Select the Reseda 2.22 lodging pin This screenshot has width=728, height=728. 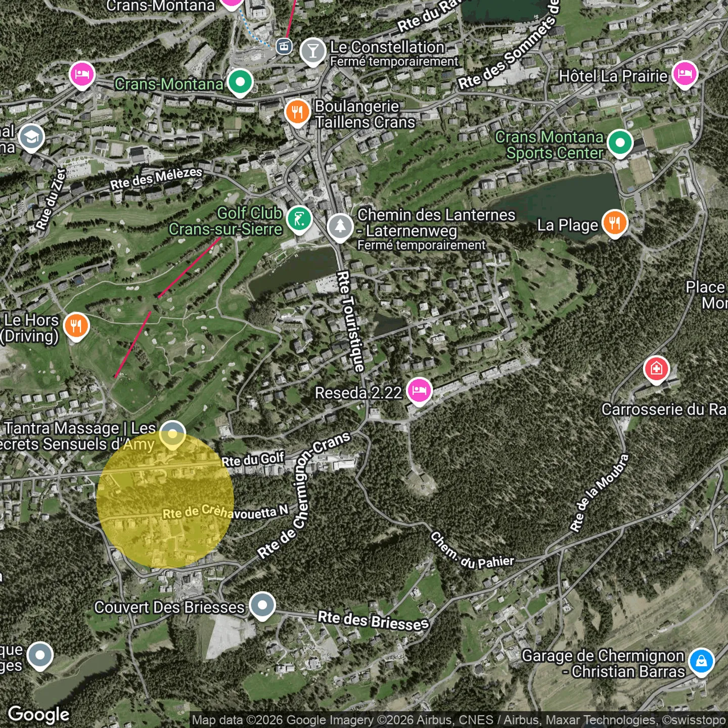[419, 391]
